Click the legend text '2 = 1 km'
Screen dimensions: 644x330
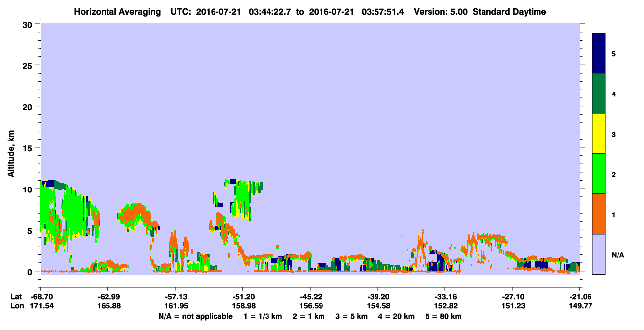click(x=309, y=316)
